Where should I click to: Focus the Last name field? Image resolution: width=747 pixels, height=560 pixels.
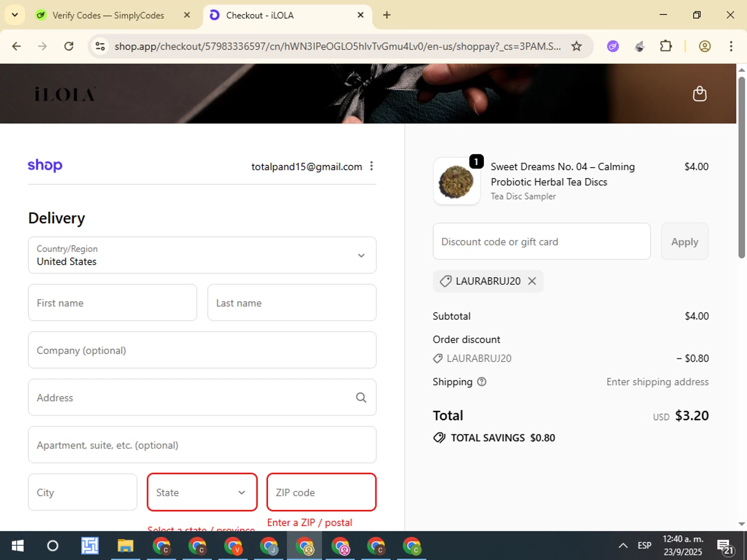point(292,303)
